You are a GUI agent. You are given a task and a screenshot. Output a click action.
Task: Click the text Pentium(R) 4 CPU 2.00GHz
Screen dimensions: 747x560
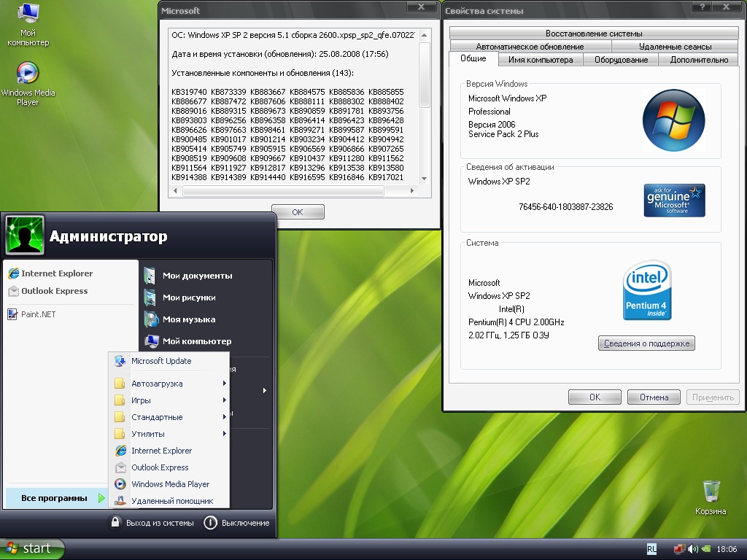point(516,322)
